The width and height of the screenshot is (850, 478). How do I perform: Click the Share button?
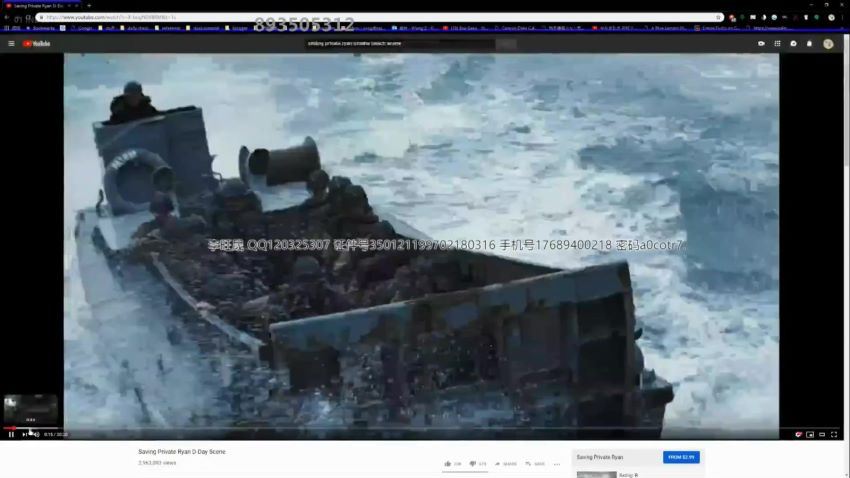(x=506, y=464)
